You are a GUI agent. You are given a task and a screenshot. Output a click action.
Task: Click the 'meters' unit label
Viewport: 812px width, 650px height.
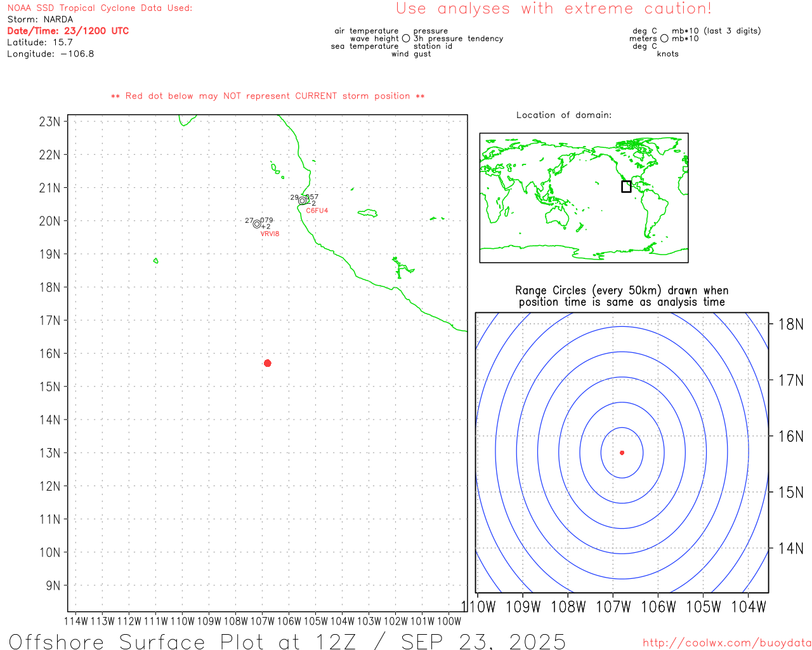(x=643, y=39)
